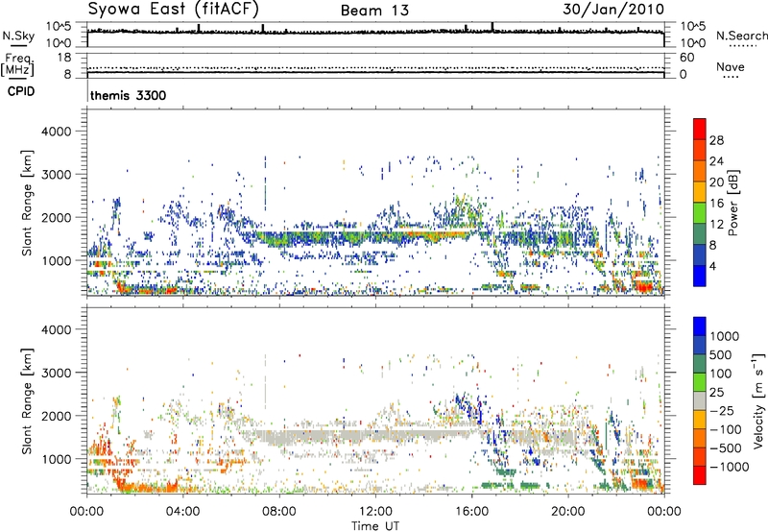This screenshot has width=768, height=532.
Task: Click the '25' velocity colorbar label
Action: pyautogui.click(x=716, y=393)
